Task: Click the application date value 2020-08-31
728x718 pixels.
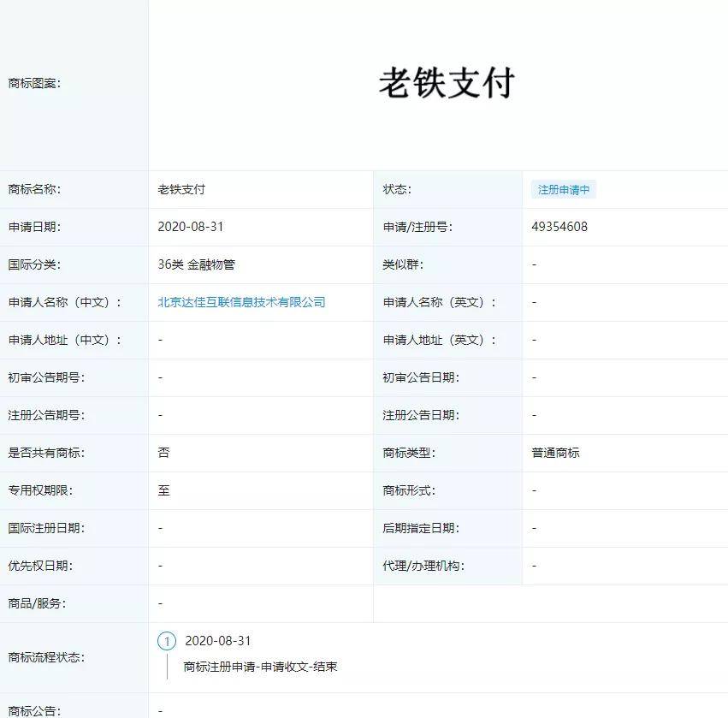Action: tap(191, 227)
